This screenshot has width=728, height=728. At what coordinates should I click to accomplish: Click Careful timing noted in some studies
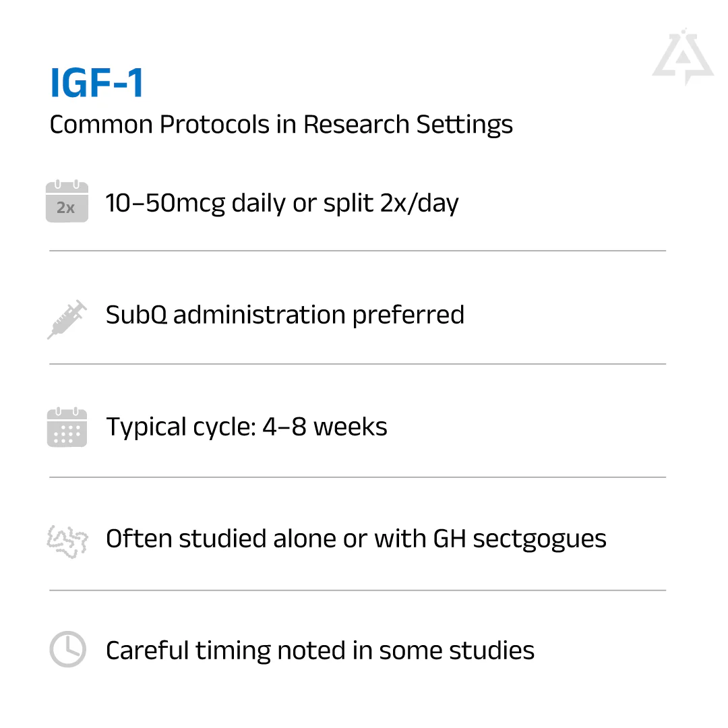tap(320, 650)
